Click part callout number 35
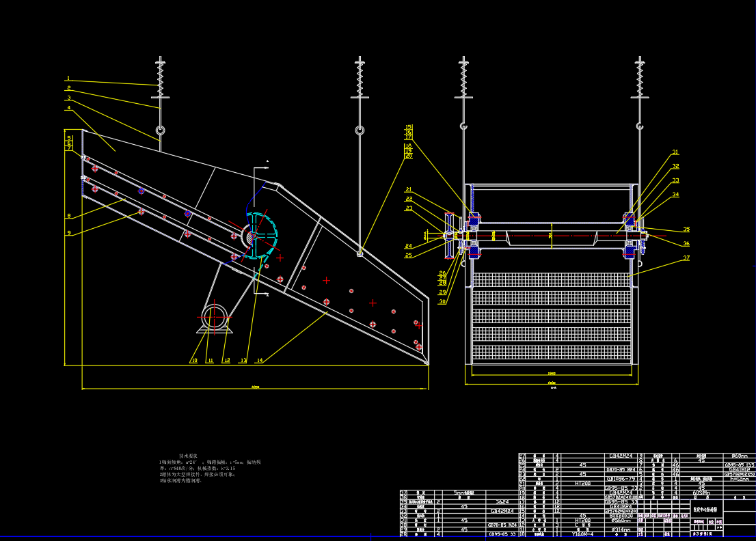This screenshot has width=756, height=541. [x=686, y=230]
